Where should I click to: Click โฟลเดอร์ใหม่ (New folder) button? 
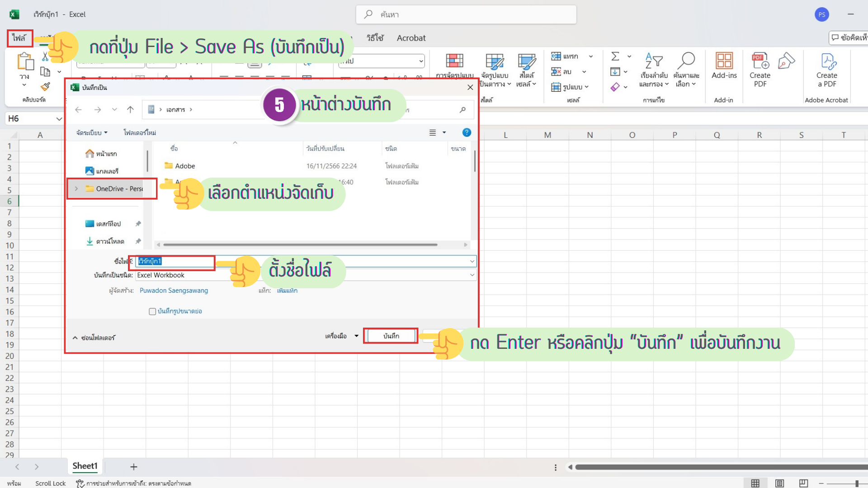point(140,132)
